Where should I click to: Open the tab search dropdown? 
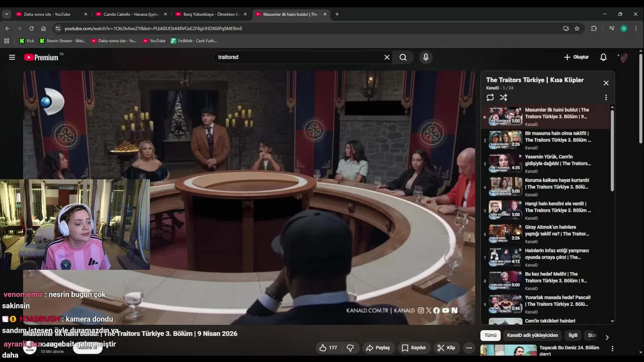pos(7,14)
